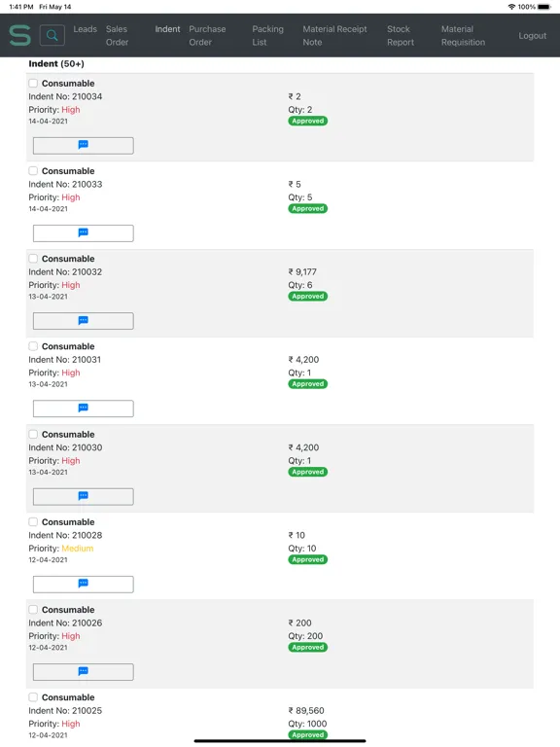
Task: Open comment icon for Indent 210026
Action: point(84,672)
